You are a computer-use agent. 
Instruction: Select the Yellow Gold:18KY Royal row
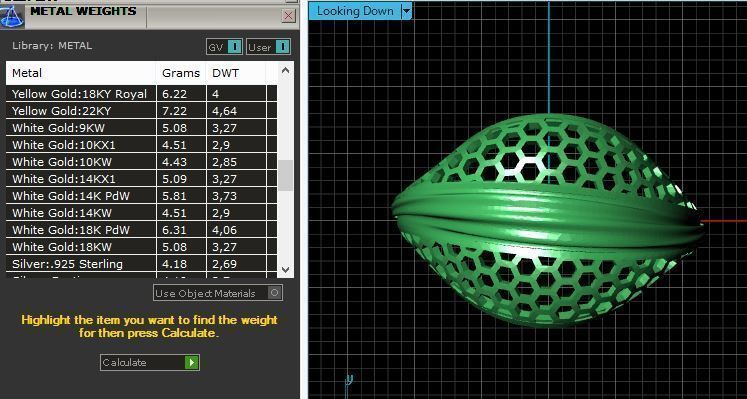[x=141, y=94]
